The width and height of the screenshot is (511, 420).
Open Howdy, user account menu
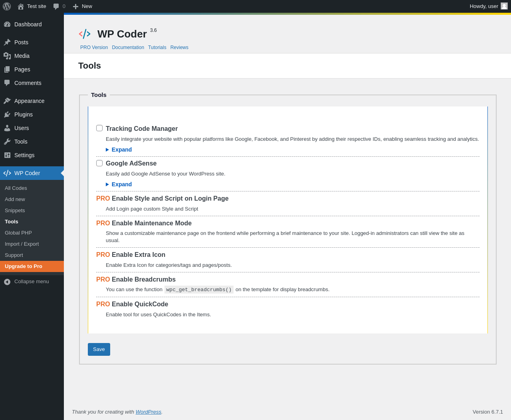pos(489,6)
